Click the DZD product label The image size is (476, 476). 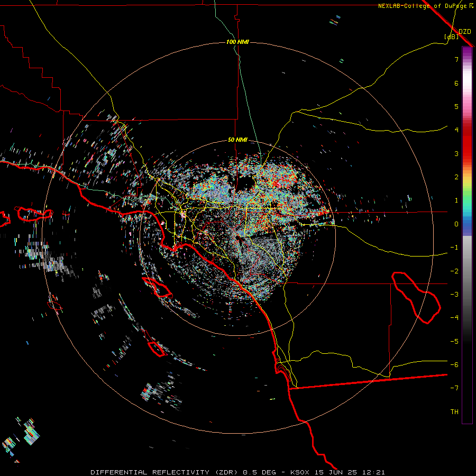pyautogui.click(x=465, y=31)
